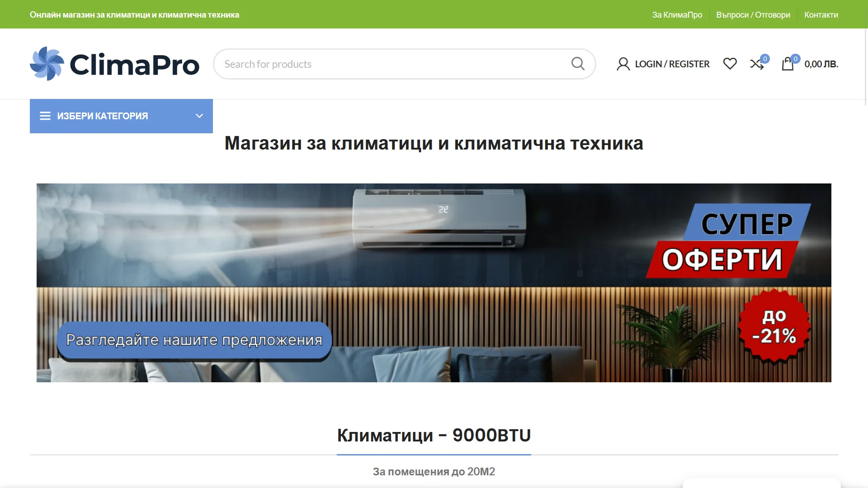The width and height of the screenshot is (868, 488).
Task: Open the wishlist heart icon
Action: click(730, 64)
